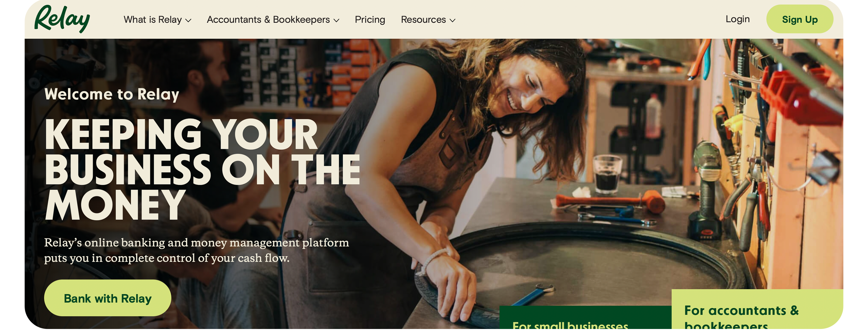Viewport: 868px width, 331px height.
Task: Click the Sign Up button
Action: pos(800,19)
